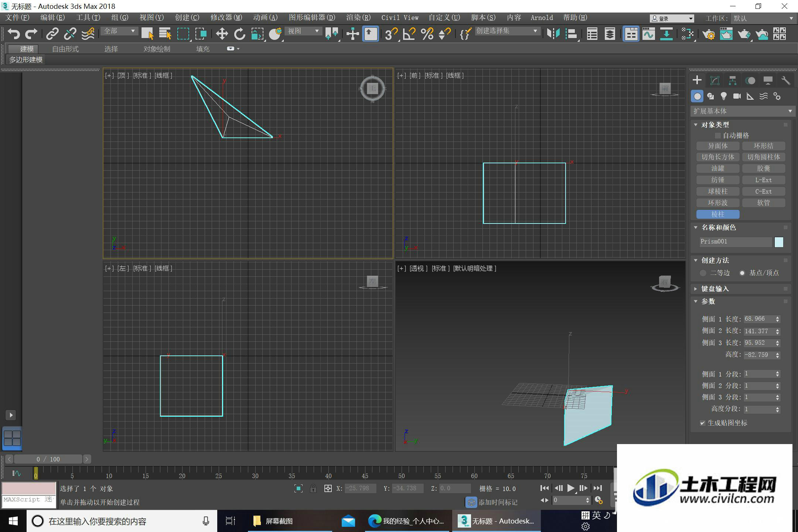Click the 异面体 object button

[718, 146]
